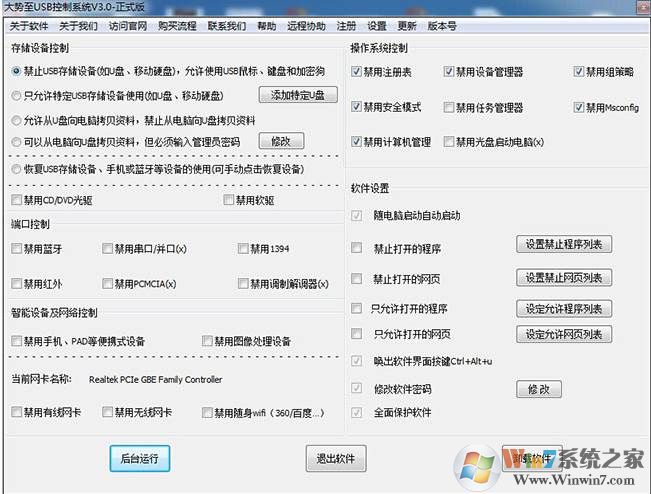Toggle 唤出软件界面按键Ctrl+Alt+u checkbox
Viewport: 651px width, 494px height.
tap(357, 361)
